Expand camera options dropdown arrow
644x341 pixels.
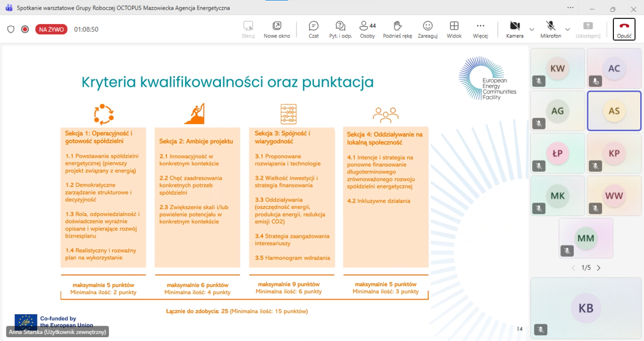point(532,29)
